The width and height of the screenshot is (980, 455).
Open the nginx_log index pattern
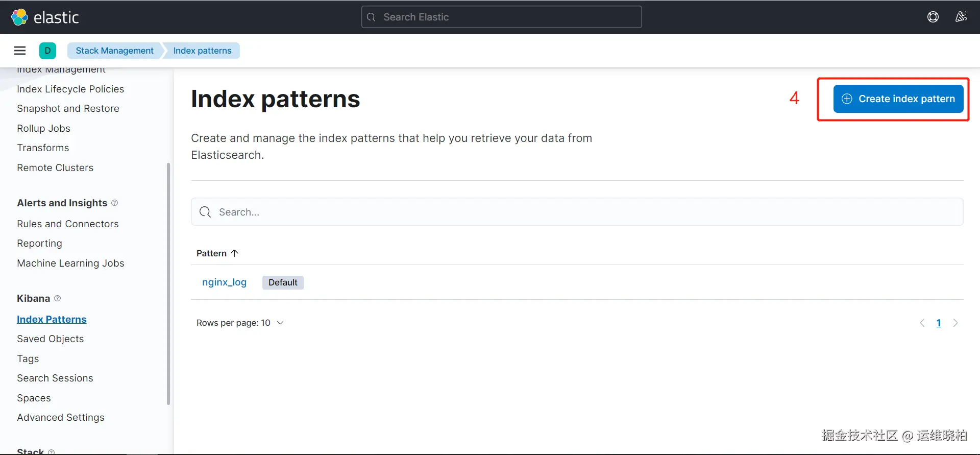pyautogui.click(x=224, y=282)
